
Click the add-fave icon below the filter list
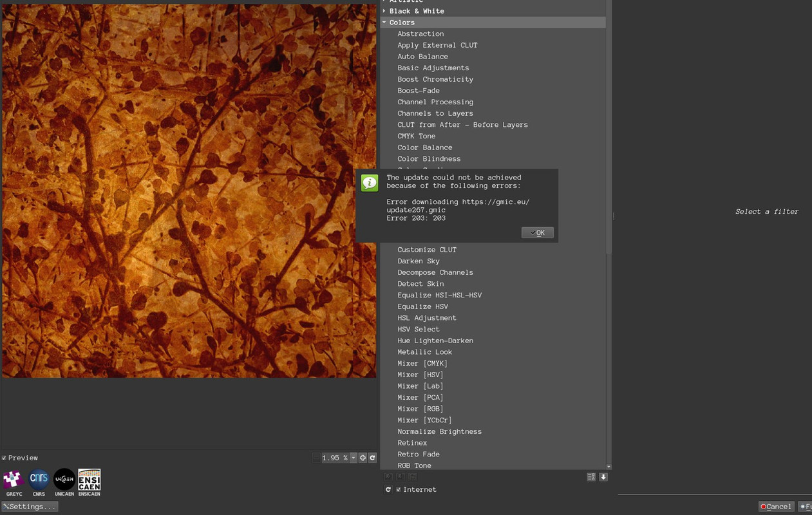tap(388, 476)
